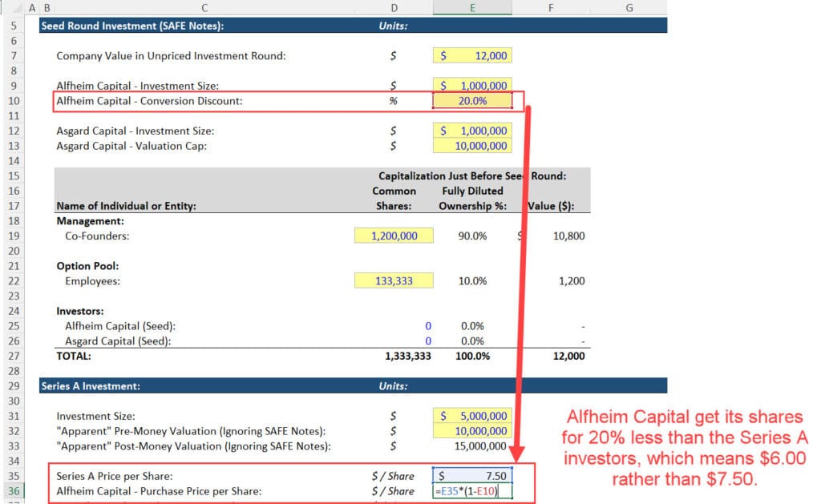Click the Co-Founders 90.0% ownership cell
Image resolution: width=821 pixels, height=504 pixels.
(x=472, y=235)
